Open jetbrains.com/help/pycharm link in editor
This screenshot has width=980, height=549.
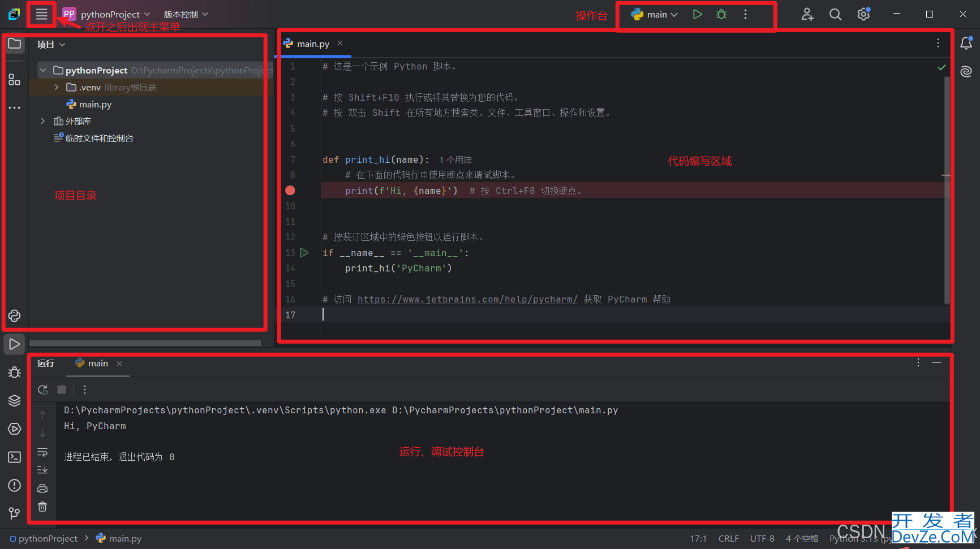(467, 299)
